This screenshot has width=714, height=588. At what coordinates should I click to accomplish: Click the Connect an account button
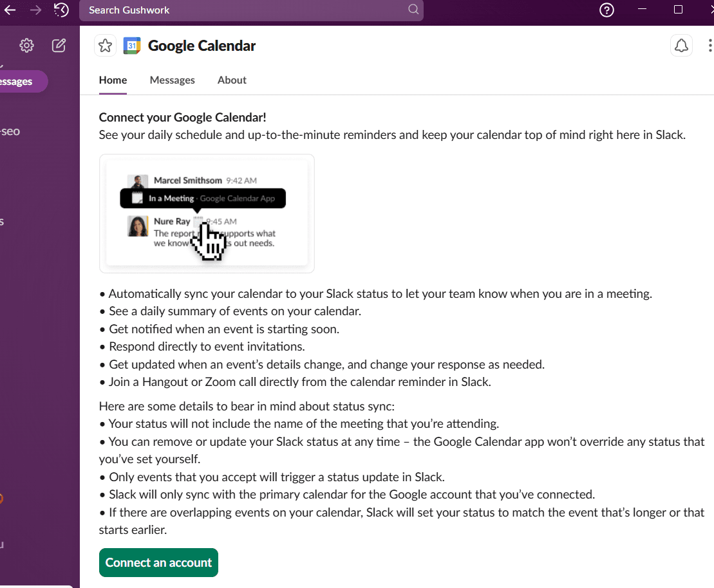click(158, 562)
